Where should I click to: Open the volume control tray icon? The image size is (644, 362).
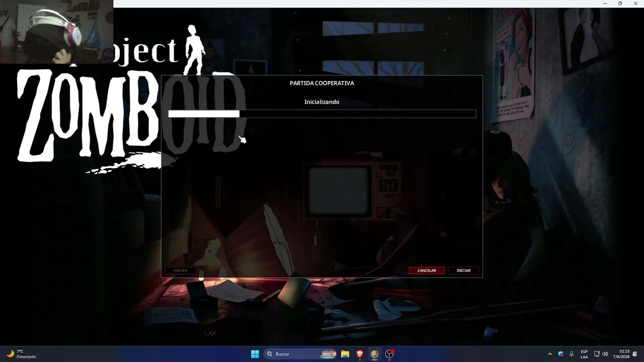[x=605, y=354]
